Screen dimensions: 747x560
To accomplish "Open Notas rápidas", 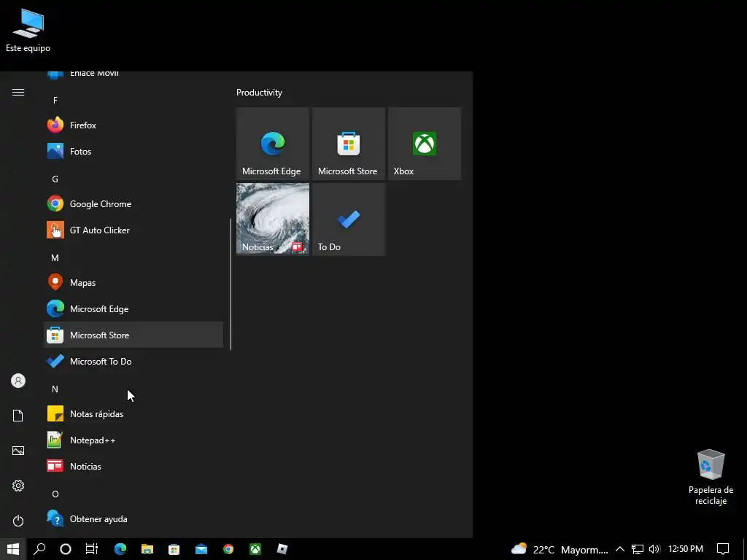I will point(133,414).
